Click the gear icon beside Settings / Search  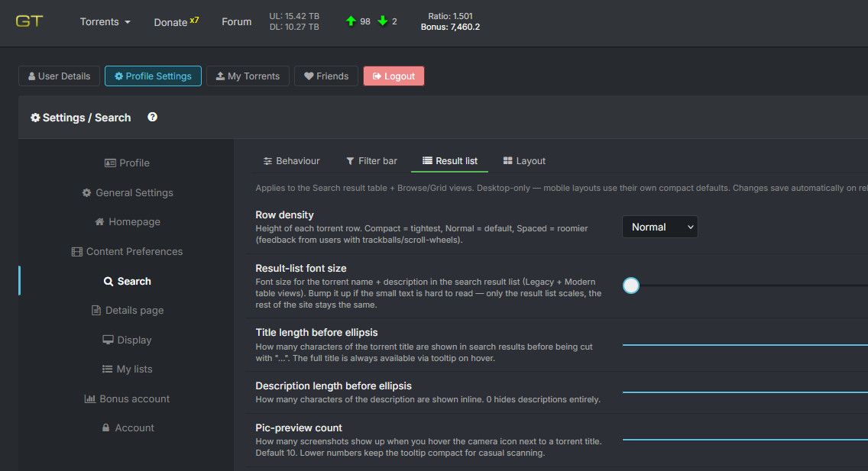pos(35,118)
